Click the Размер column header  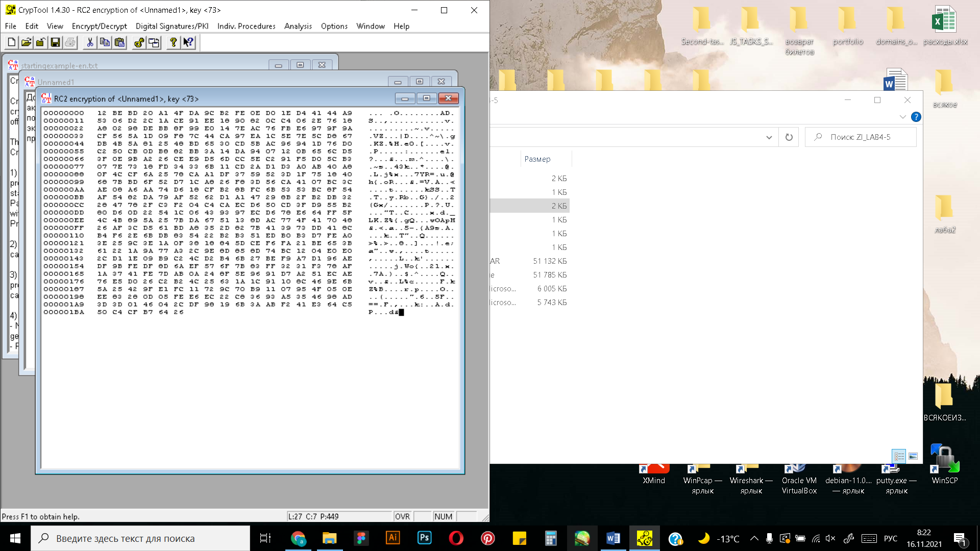[537, 159]
